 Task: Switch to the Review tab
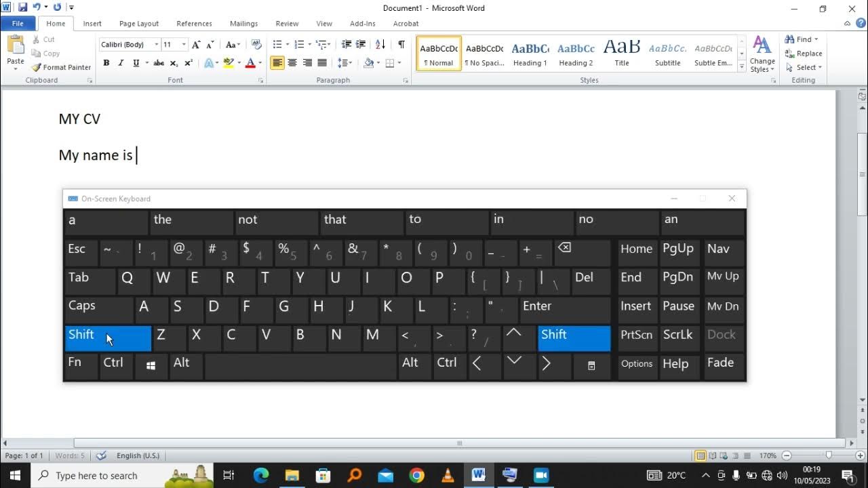click(x=287, y=24)
